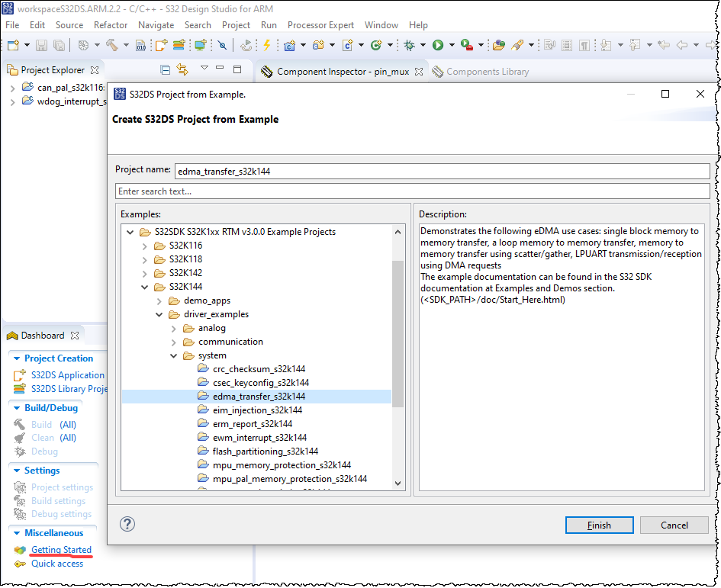Click the help question-mark icon in dialog

(127, 525)
